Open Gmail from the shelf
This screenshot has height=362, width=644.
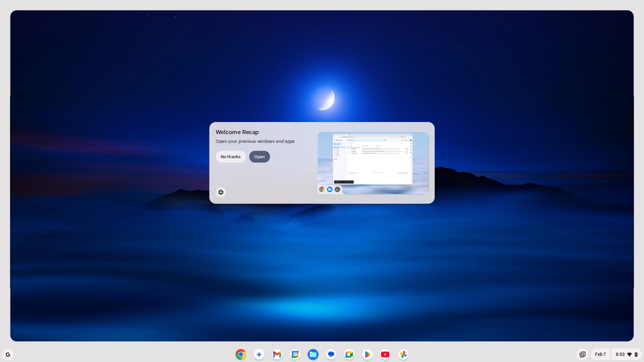277,354
